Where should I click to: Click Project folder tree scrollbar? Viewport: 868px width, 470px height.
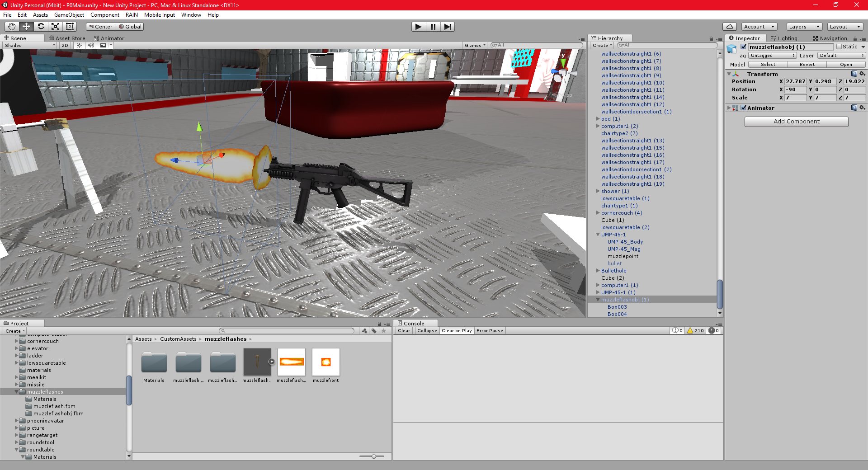pos(129,390)
